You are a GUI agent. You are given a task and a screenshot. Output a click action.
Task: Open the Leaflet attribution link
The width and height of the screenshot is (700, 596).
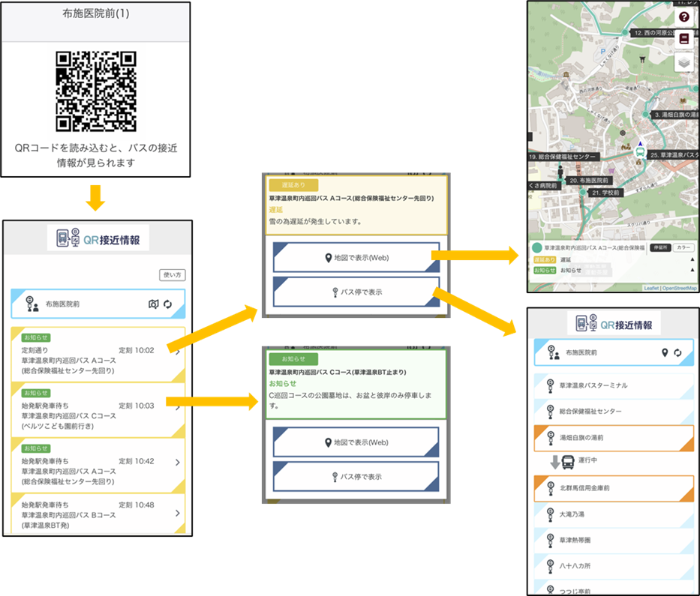pos(651,288)
